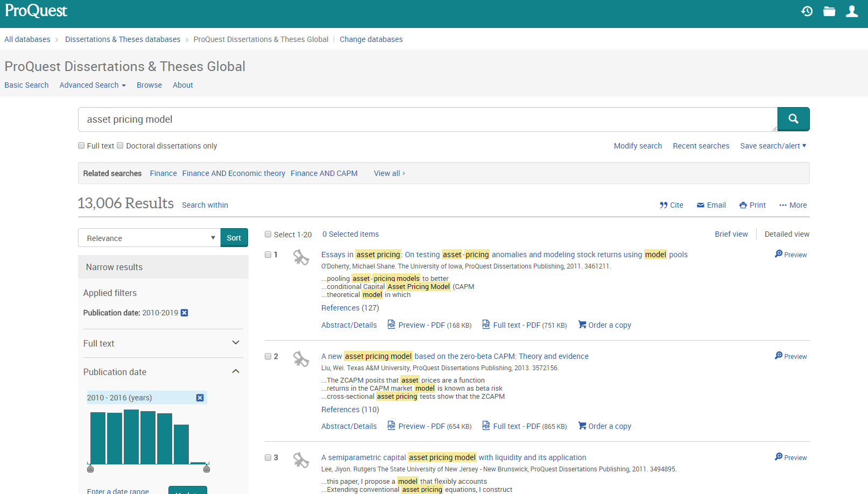
Task: Open Recent searches link
Action: 701,146
